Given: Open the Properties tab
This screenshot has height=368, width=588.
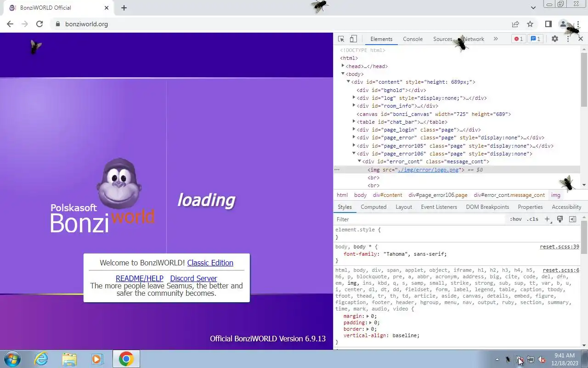Looking at the screenshot, I should (x=530, y=207).
